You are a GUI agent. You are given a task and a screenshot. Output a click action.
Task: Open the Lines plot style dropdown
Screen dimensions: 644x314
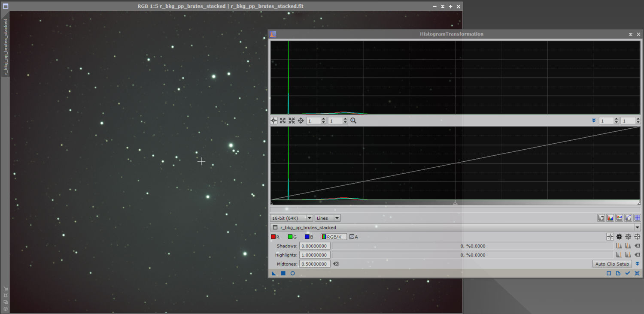tap(328, 218)
